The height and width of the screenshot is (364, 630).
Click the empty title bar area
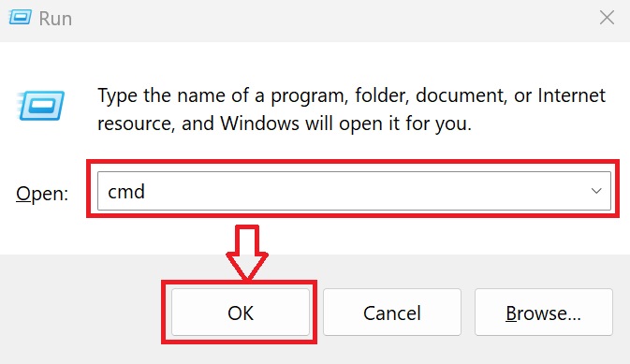pos(333,19)
